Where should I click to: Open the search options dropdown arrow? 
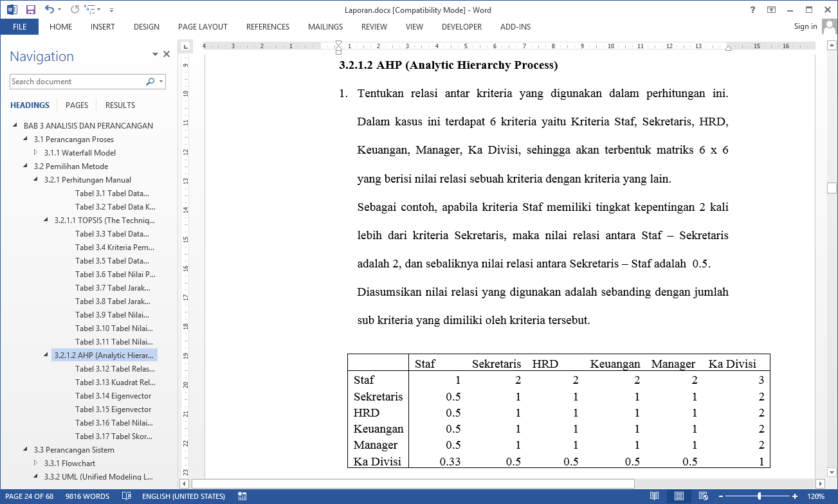pyautogui.click(x=161, y=82)
